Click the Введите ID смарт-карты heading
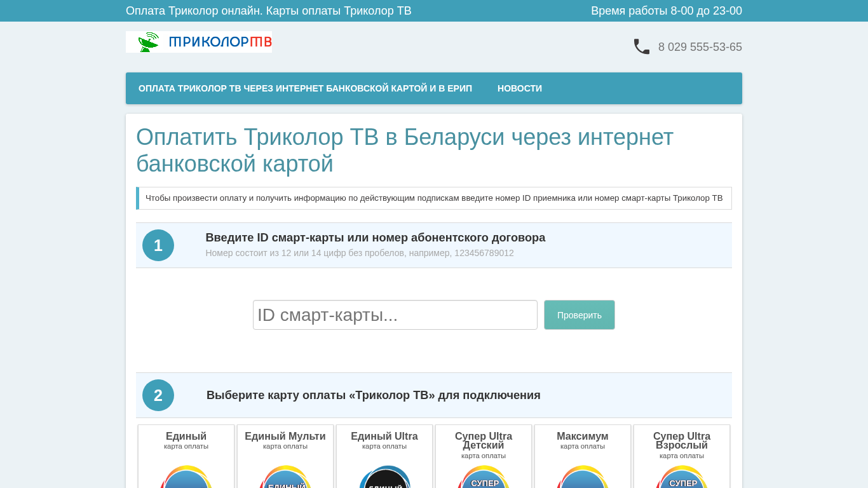868x488 pixels. click(x=376, y=238)
